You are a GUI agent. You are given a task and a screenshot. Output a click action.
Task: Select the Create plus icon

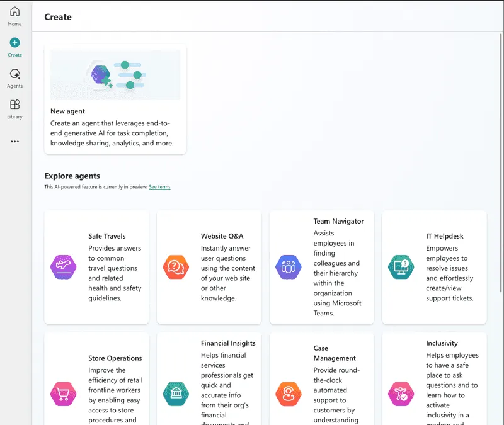click(x=14, y=42)
